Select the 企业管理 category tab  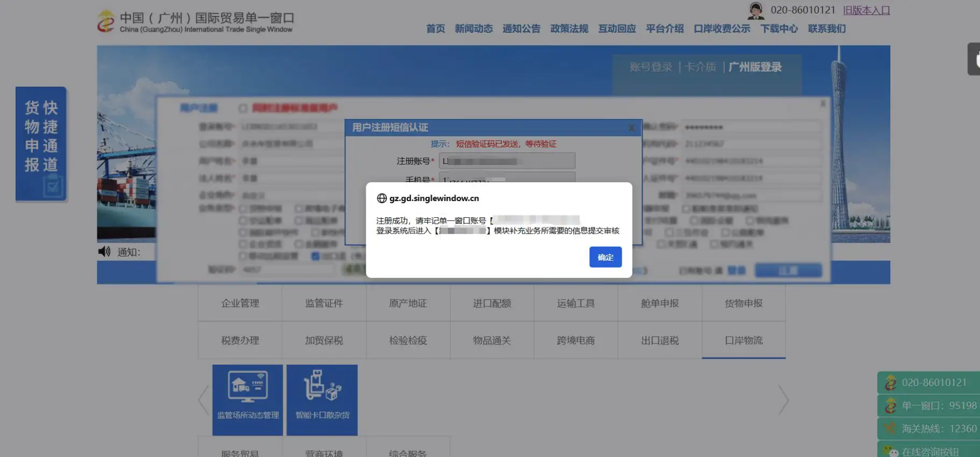click(x=240, y=303)
